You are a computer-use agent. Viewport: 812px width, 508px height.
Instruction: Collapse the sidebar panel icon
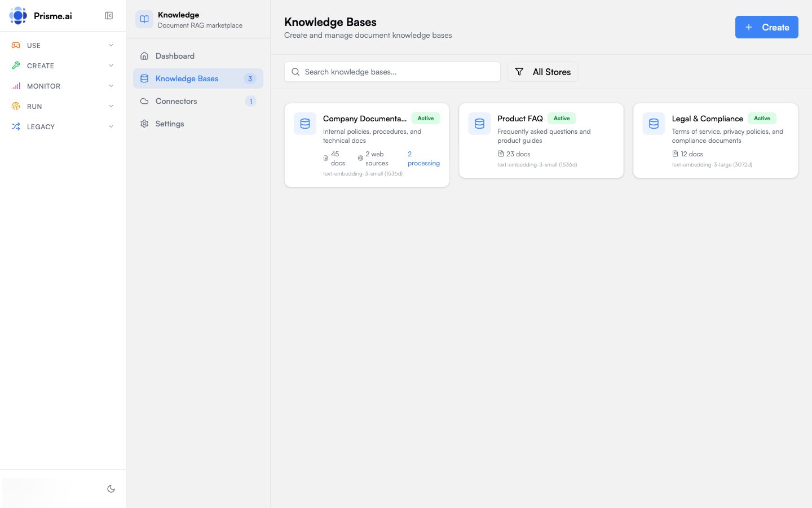109,16
